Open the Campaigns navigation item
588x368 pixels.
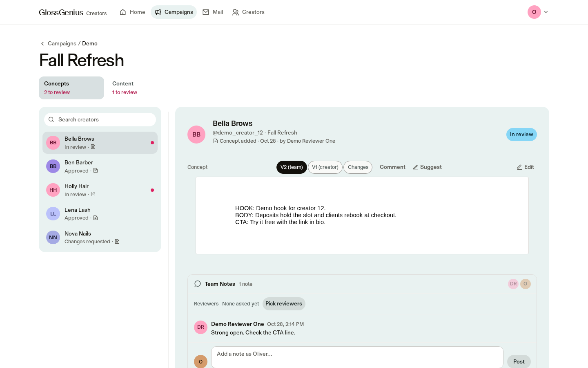click(x=174, y=12)
